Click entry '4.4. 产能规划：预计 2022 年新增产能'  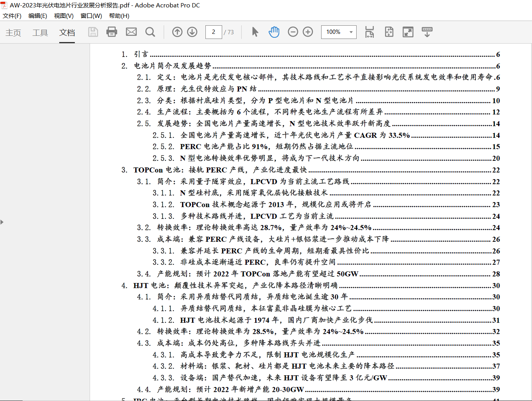(318, 389)
